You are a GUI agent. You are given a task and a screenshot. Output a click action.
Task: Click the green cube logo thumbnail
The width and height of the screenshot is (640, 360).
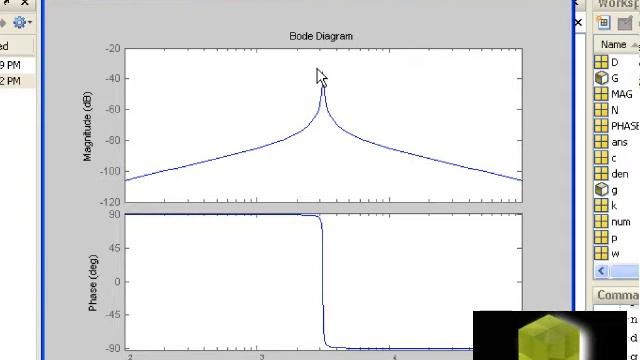click(549, 336)
